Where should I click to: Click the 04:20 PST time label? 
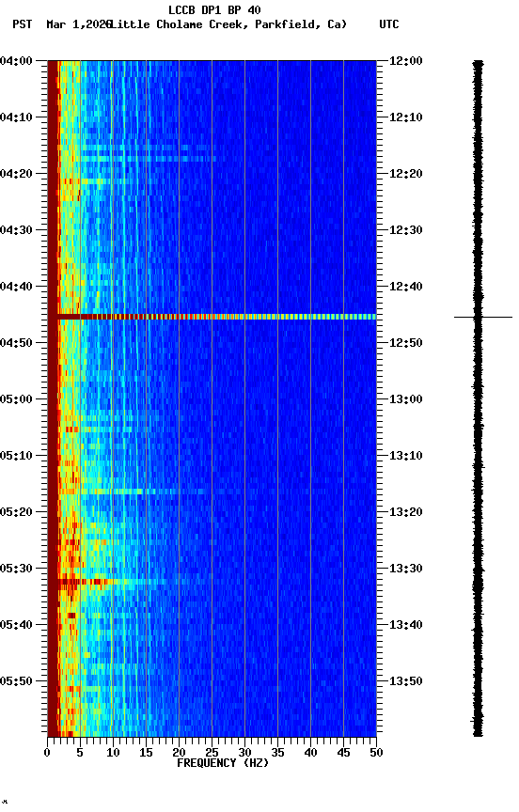16,174
